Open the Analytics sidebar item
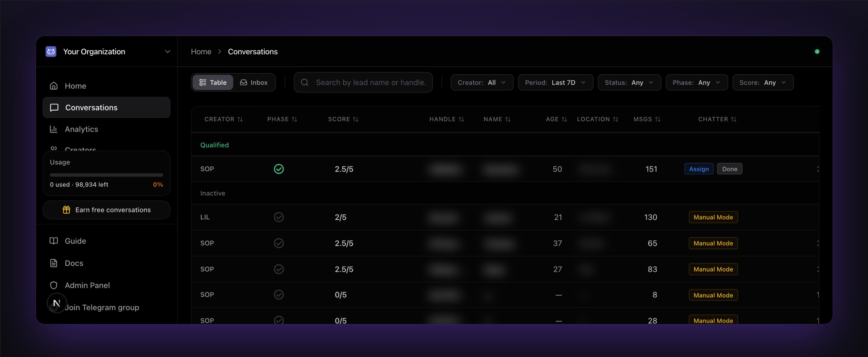 coord(106,129)
